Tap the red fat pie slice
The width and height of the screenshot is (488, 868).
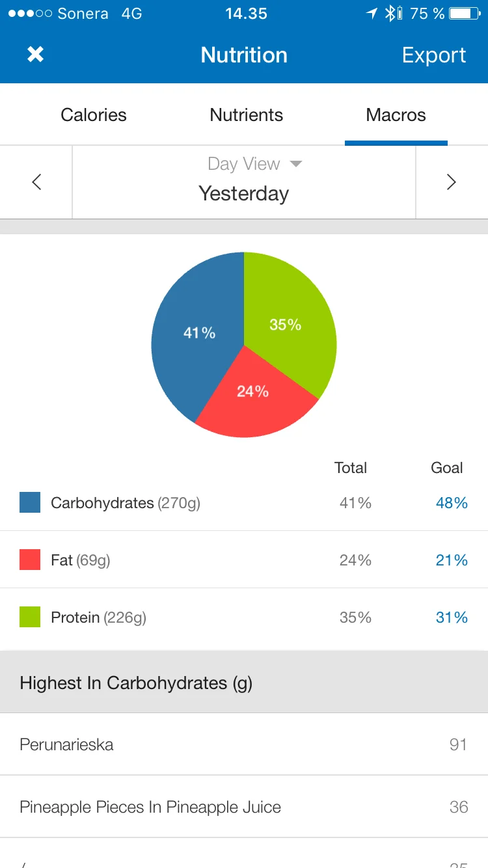pyautogui.click(x=254, y=397)
